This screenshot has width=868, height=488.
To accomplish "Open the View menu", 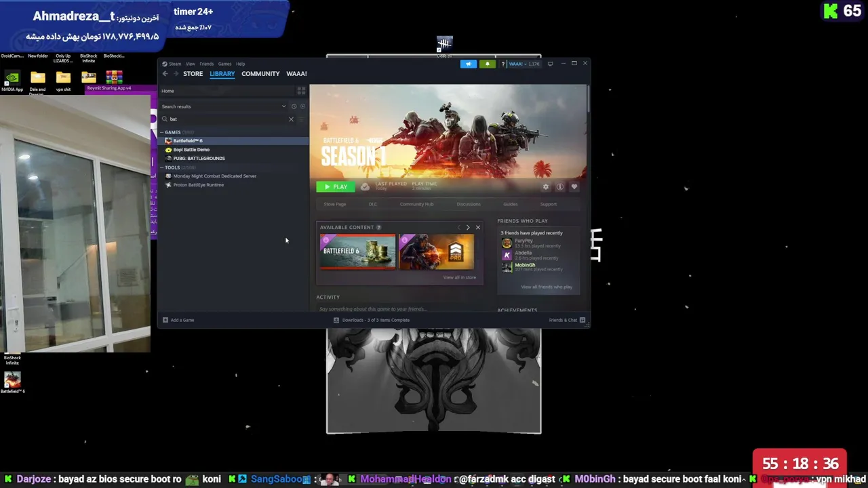I will pyautogui.click(x=191, y=64).
